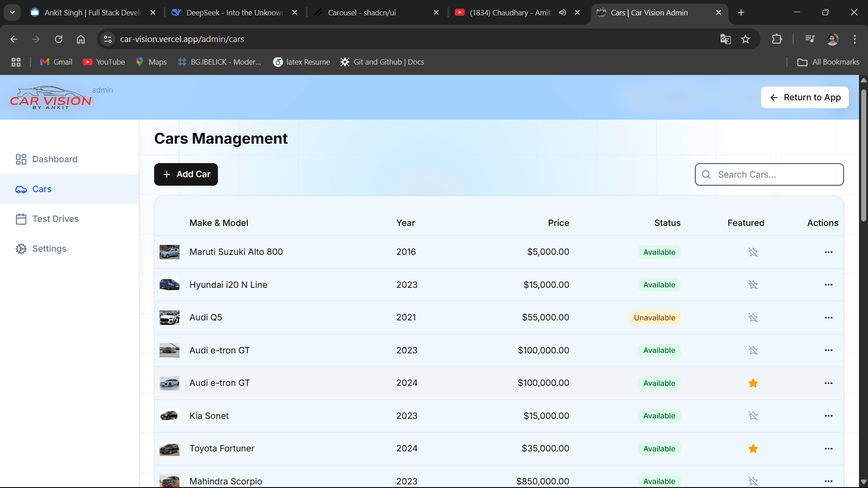This screenshot has width=868, height=488.
Task: Open actions menu for Hyundai i20 N Line
Action: (828, 285)
